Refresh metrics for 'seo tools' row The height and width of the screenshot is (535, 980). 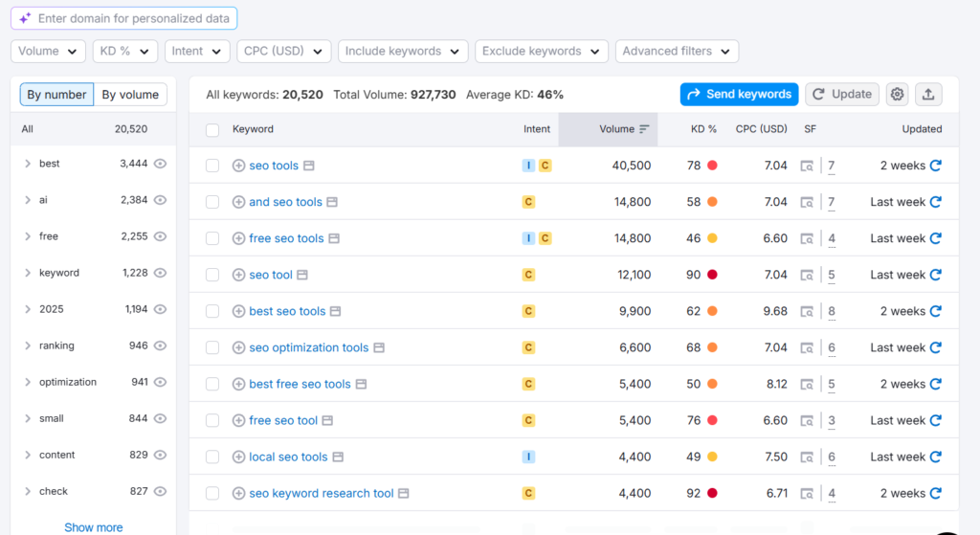pyautogui.click(x=936, y=166)
